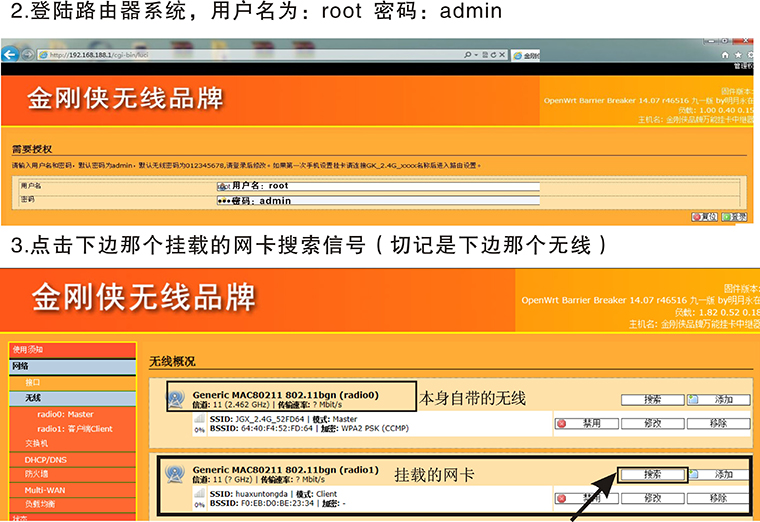Viewport: 760px width, 522px height.
Task: Click 移除 remove button for JGX_2.4G_52FD64 network
Action: (x=718, y=424)
